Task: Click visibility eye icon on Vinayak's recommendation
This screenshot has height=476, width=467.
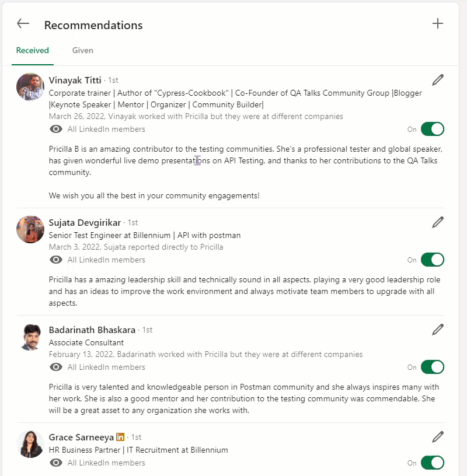Action: 56,129
